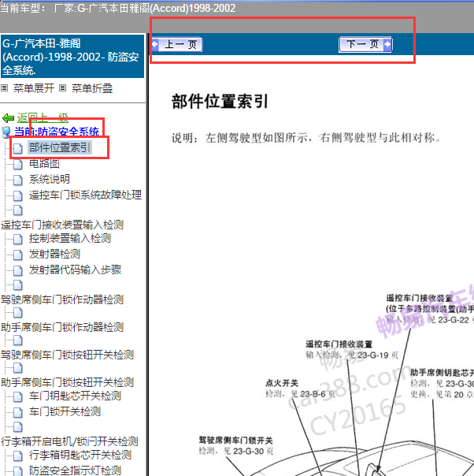Open 控制装置输入检测 item
Screen dimensions: 474x476
(x=70, y=238)
